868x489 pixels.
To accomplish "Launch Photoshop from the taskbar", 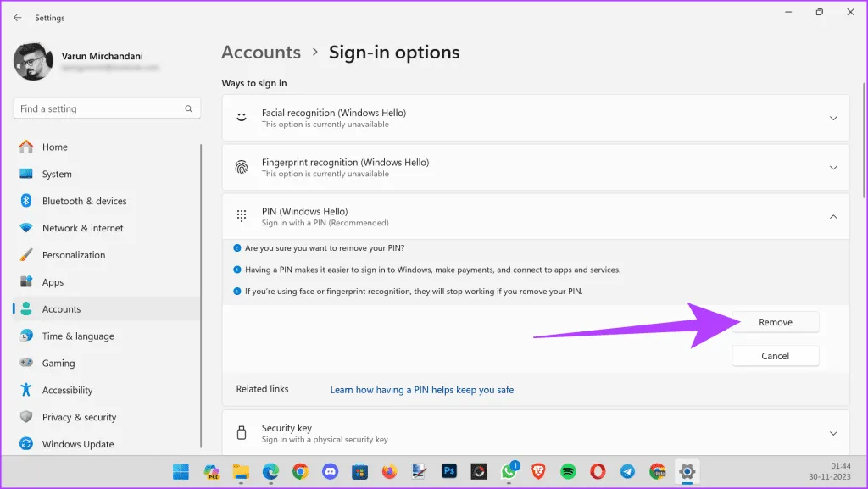I will point(450,471).
